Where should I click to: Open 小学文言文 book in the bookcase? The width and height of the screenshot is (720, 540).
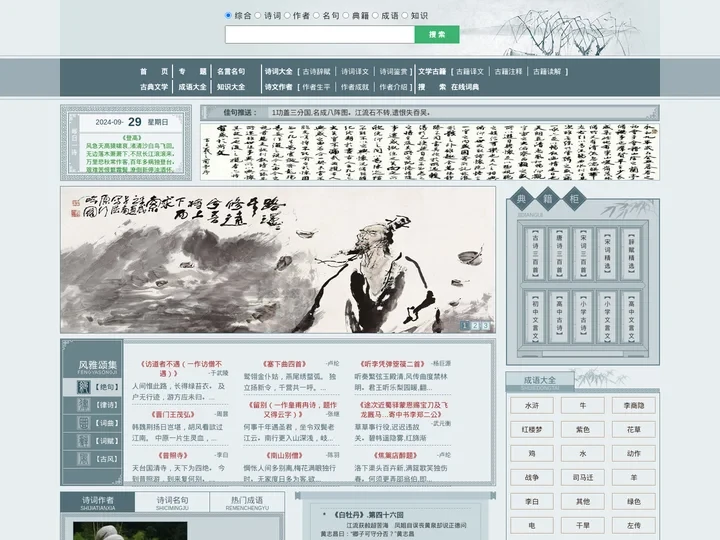point(607,317)
